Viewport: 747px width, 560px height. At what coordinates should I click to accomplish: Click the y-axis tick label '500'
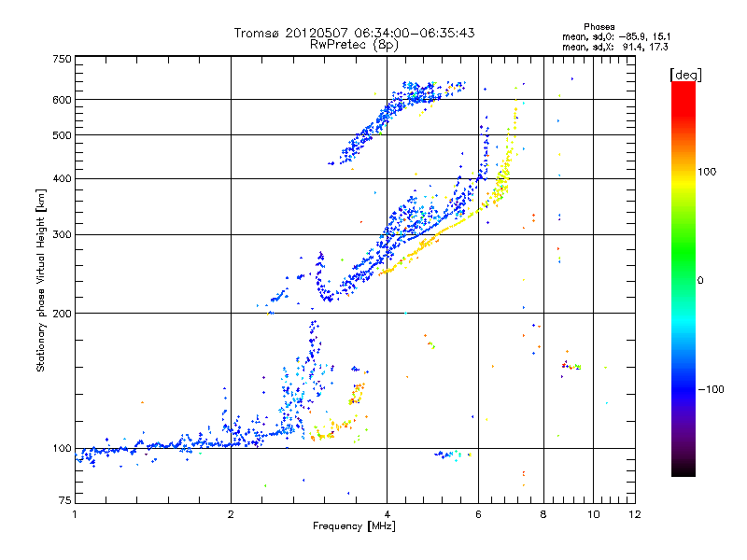63,135
